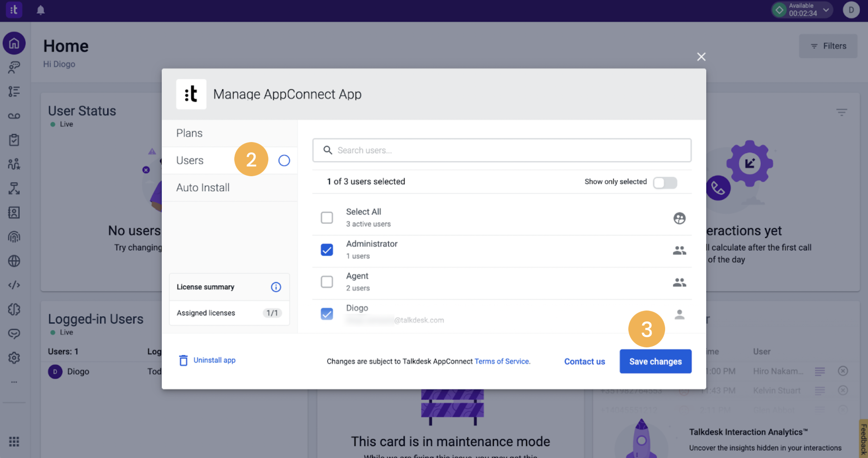Click the D user avatar in the top bar
The height and width of the screenshot is (458, 868).
coord(851,10)
